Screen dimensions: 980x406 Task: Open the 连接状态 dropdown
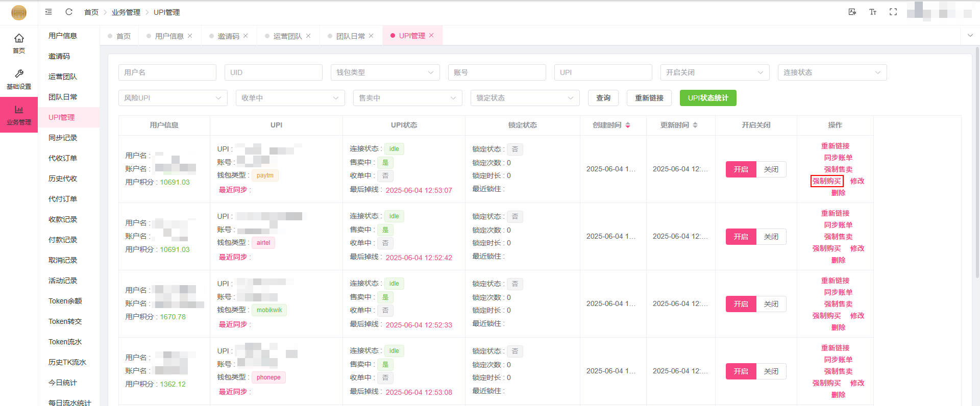click(x=832, y=72)
